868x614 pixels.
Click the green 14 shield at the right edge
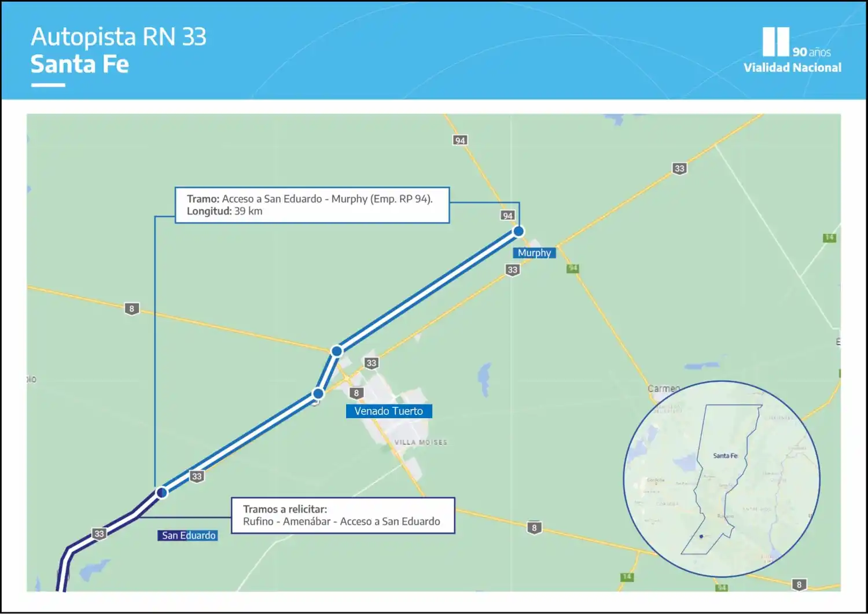pos(829,238)
